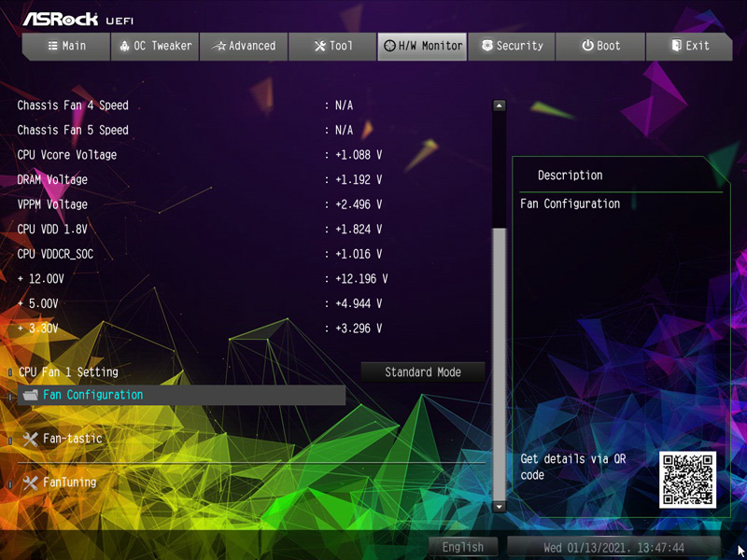This screenshot has height=560, width=747.
Task: Click the Description panel heading
Action: click(571, 175)
